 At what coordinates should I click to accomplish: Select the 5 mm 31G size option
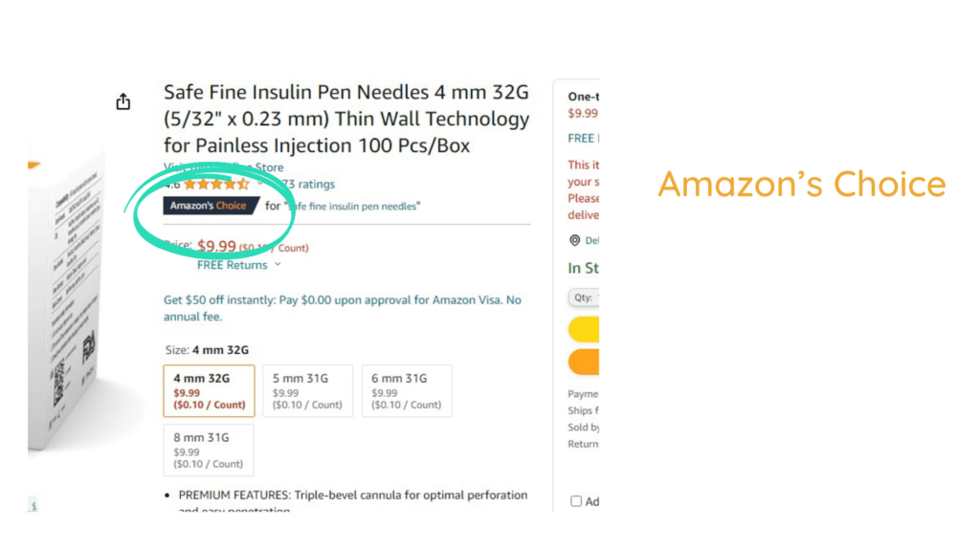308,390
